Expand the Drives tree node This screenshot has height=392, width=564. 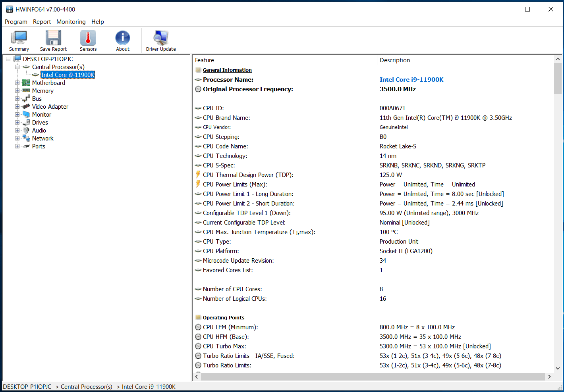[17, 122]
